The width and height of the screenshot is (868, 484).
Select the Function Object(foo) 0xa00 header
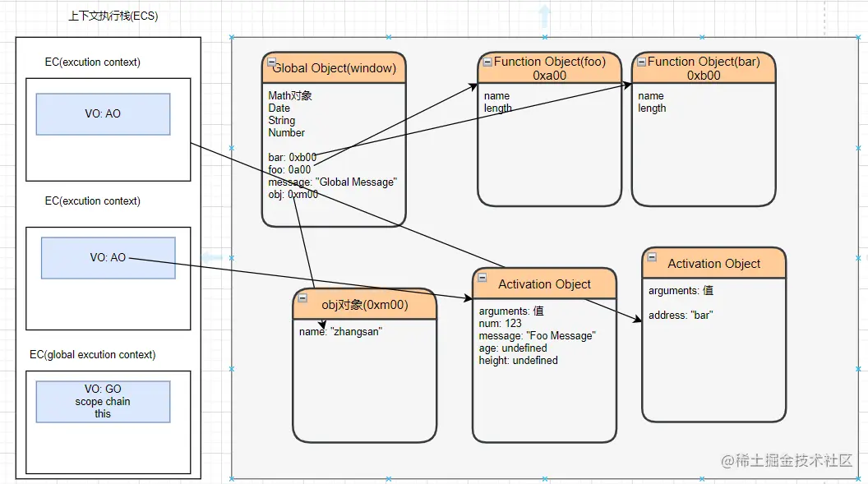[550, 68]
